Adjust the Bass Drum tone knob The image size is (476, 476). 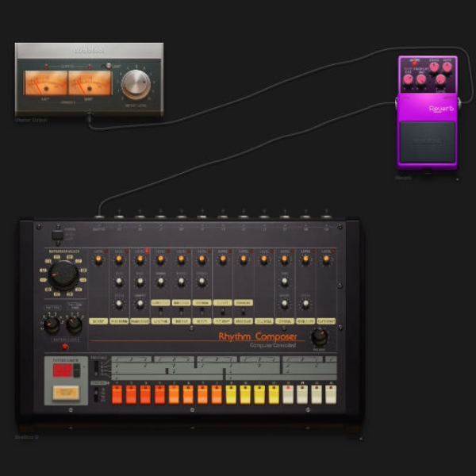(x=119, y=282)
